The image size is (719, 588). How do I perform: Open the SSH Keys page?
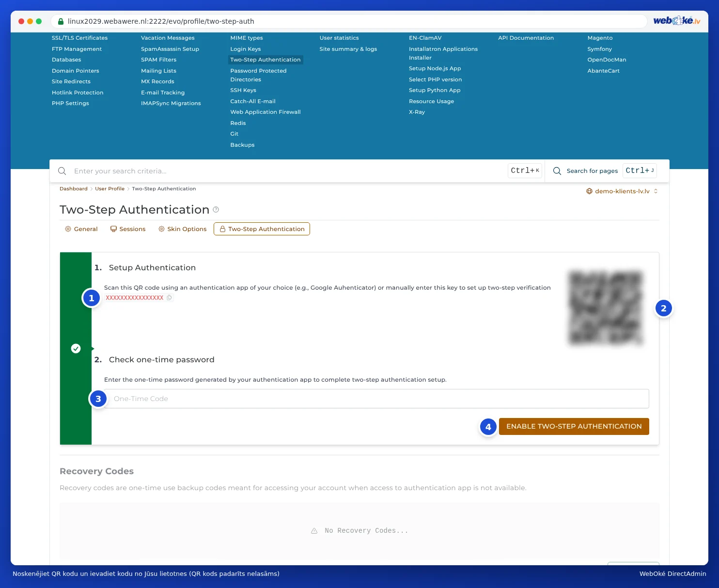[x=243, y=90]
